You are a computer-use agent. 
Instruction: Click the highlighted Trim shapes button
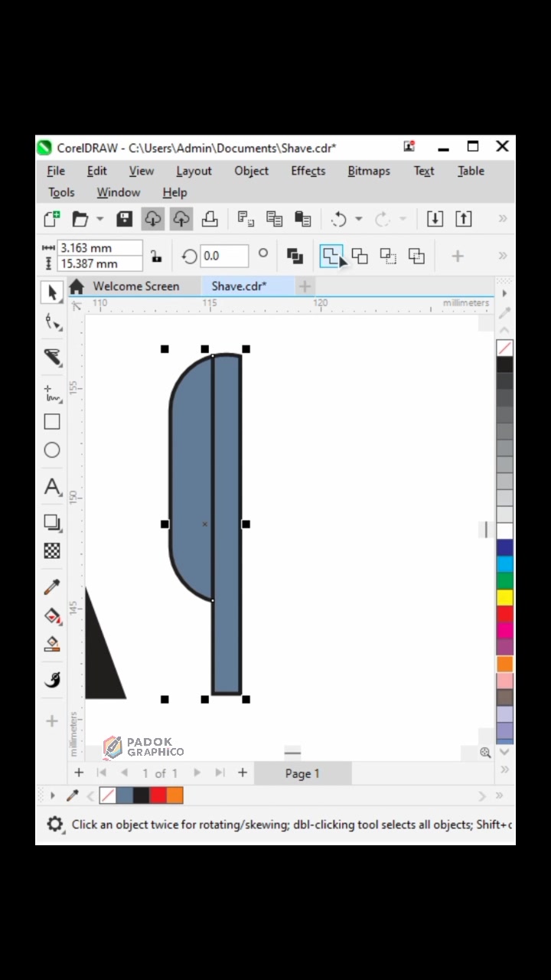(x=331, y=256)
